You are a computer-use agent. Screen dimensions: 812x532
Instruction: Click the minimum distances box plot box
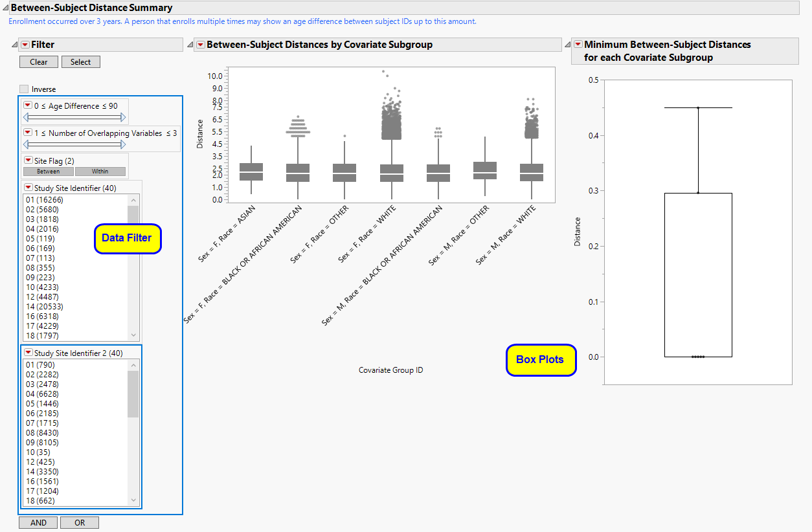pos(698,274)
